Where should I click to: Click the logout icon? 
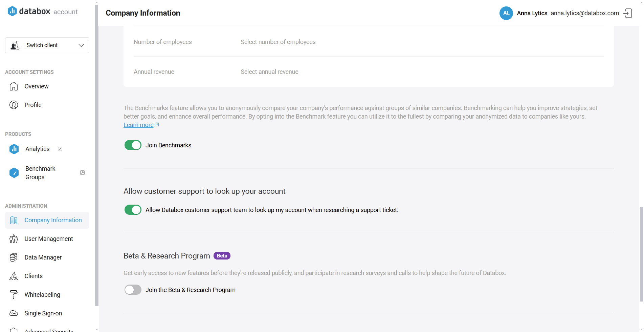627,13
